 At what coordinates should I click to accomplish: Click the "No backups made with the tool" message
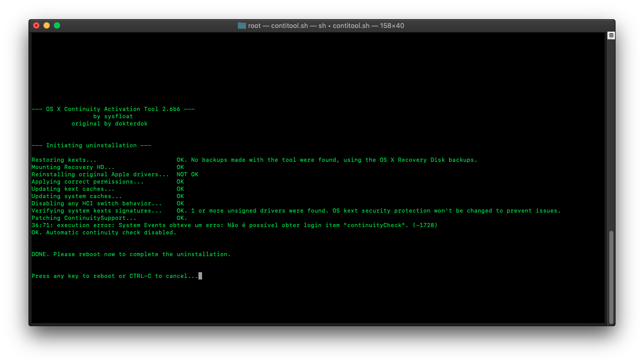click(334, 160)
